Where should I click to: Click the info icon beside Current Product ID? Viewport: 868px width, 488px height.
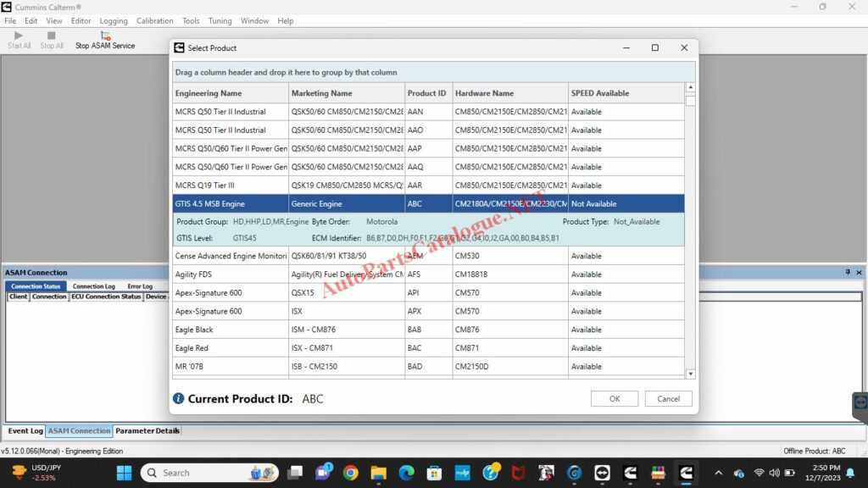point(178,398)
